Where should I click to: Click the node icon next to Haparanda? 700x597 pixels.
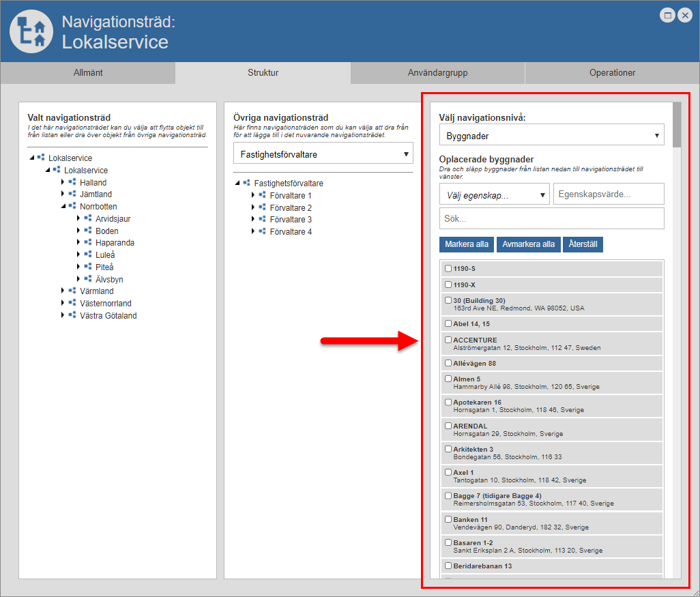point(88,242)
